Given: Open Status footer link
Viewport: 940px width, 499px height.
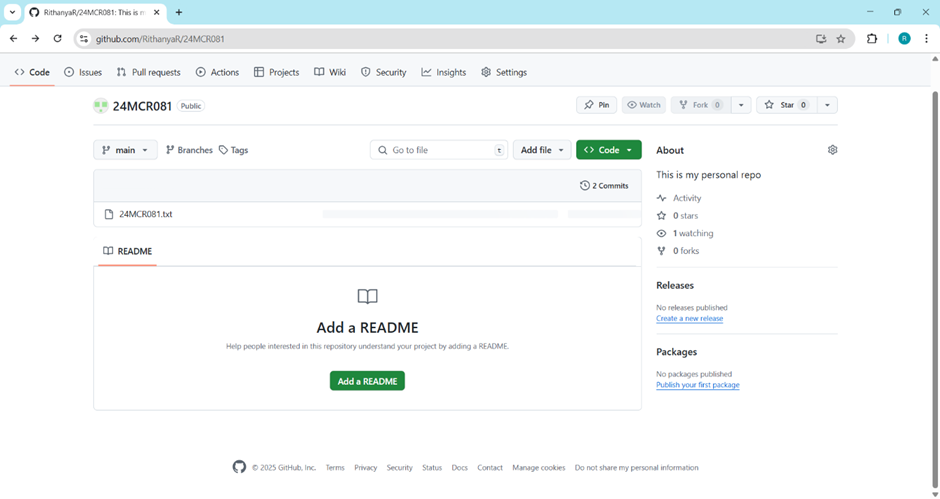Looking at the screenshot, I should coord(432,468).
